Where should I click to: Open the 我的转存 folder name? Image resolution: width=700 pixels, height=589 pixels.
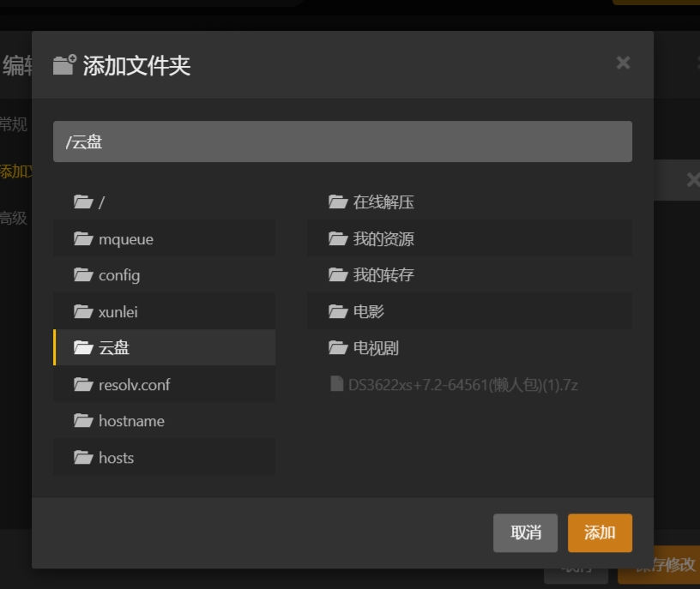pos(383,275)
